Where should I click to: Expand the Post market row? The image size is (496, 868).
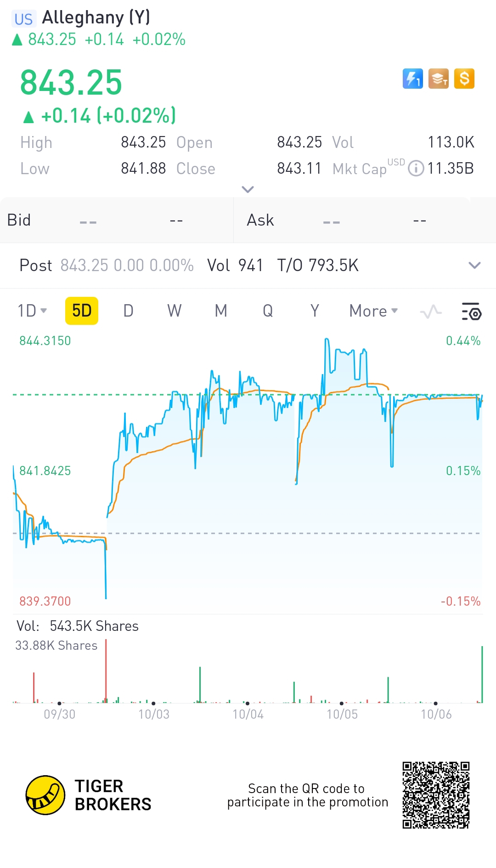[x=474, y=265]
